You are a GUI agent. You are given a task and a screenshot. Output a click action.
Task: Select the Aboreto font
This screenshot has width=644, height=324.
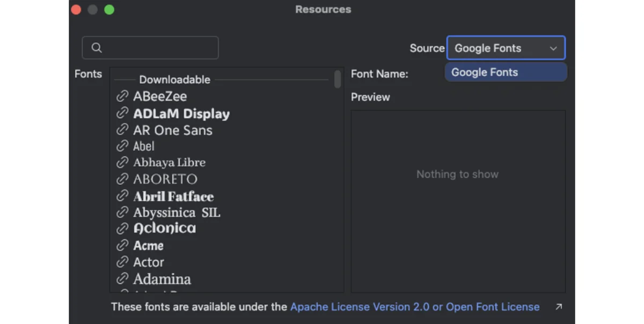165,179
